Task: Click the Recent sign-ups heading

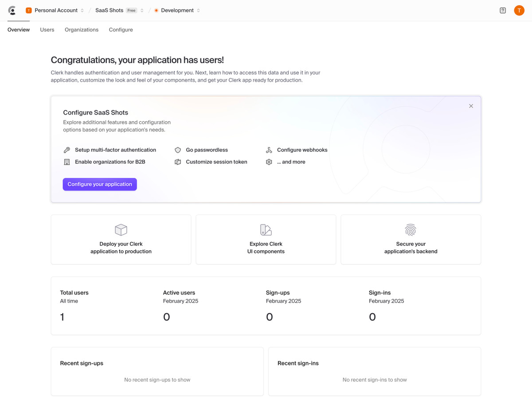Action: 82,363
